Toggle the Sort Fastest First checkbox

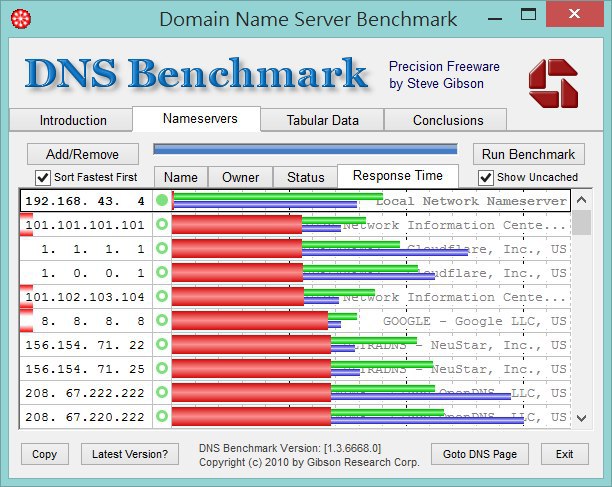pyautogui.click(x=43, y=178)
